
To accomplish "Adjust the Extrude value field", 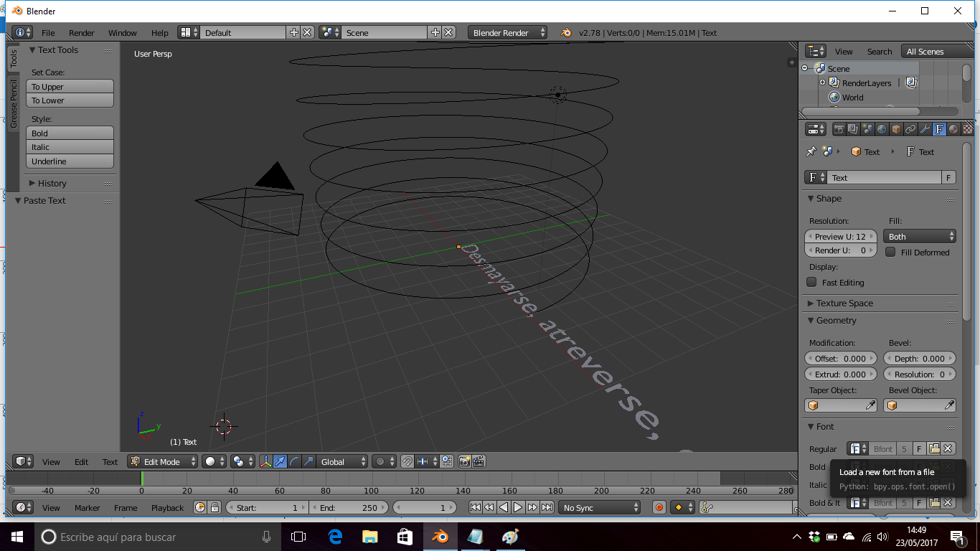I will tap(841, 374).
